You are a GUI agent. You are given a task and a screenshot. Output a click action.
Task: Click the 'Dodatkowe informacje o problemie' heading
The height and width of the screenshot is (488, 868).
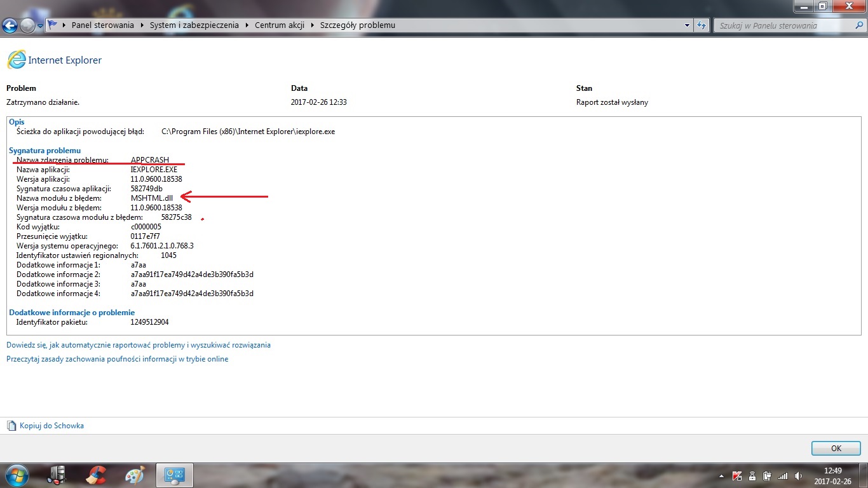tap(72, 313)
